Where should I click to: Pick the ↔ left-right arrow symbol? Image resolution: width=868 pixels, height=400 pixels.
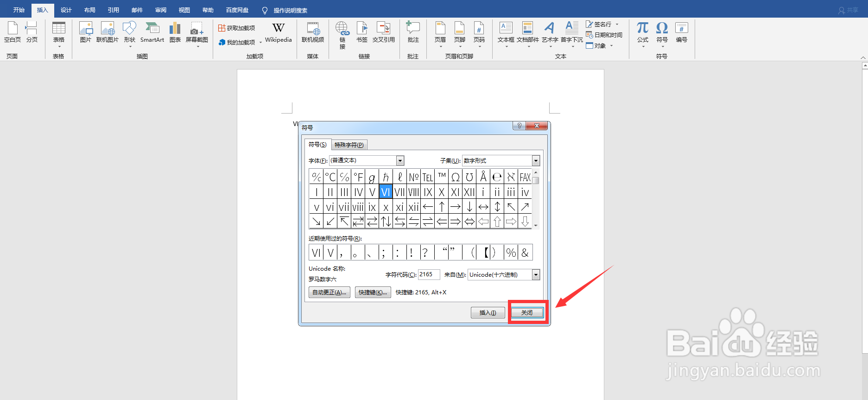483,207
